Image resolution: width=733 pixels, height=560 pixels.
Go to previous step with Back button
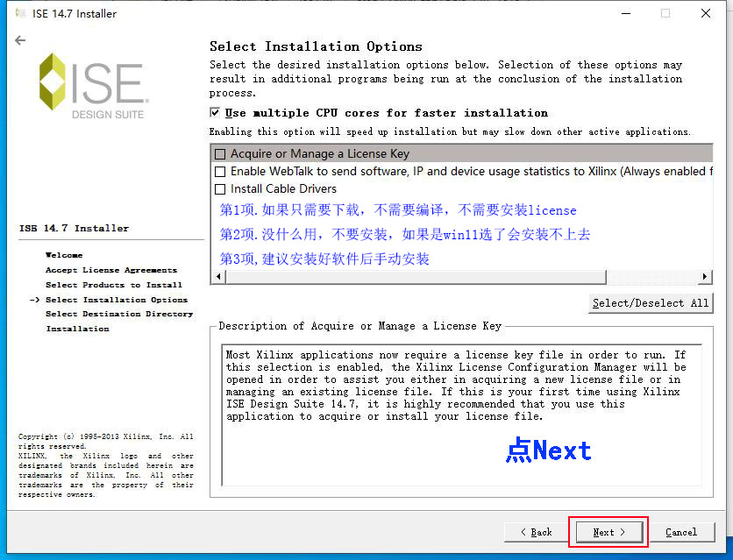point(535,532)
